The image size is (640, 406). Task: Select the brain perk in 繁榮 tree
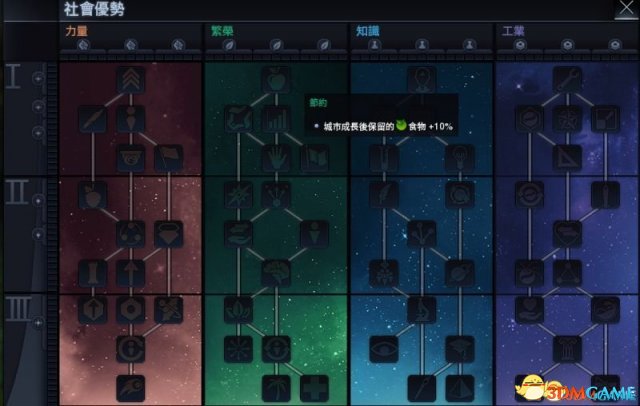coord(276,273)
